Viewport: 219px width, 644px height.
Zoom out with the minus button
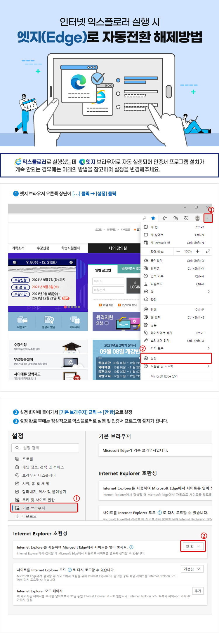click(178, 251)
